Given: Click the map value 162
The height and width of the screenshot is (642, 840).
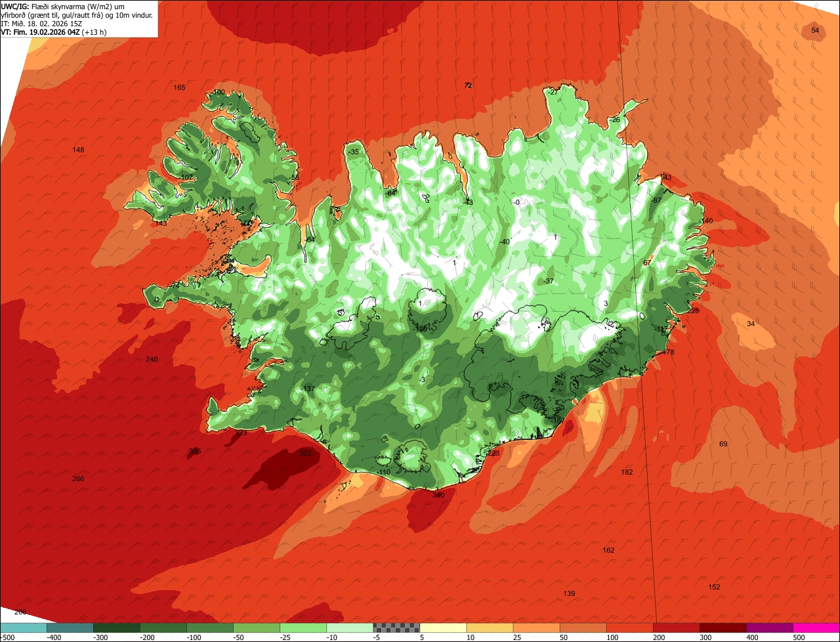Looking at the screenshot, I should (608, 551).
